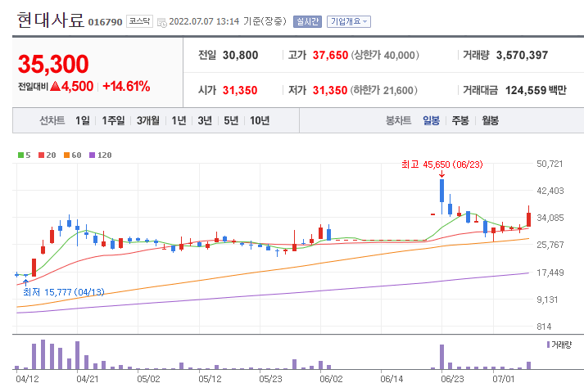Click the 05/12 date axis label
Image resolution: width=584 pixels, height=392 pixels.
click(210, 379)
